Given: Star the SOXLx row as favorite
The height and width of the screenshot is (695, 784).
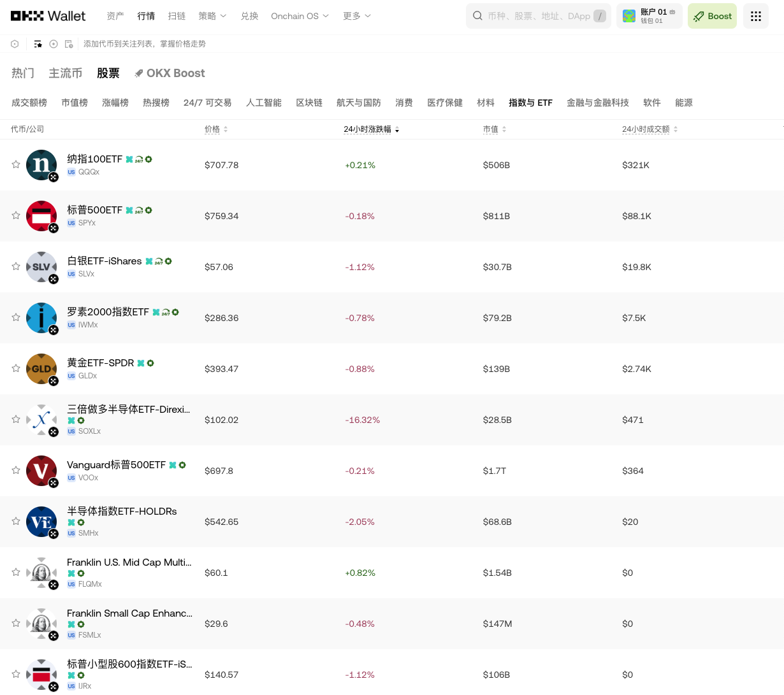Looking at the screenshot, I should point(16,419).
